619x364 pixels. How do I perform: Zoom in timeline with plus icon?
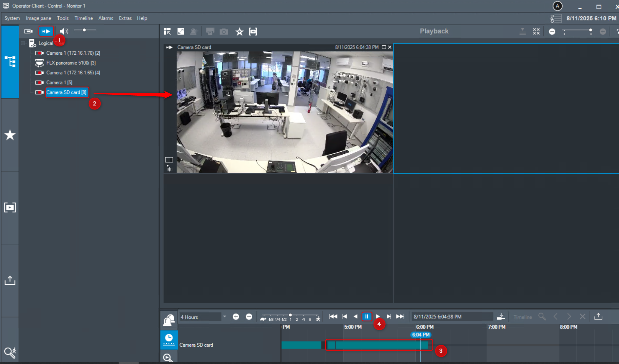[x=236, y=316]
